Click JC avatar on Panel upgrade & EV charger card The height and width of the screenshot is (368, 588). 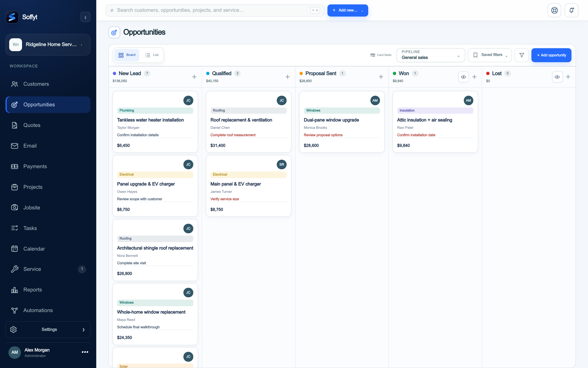(188, 164)
